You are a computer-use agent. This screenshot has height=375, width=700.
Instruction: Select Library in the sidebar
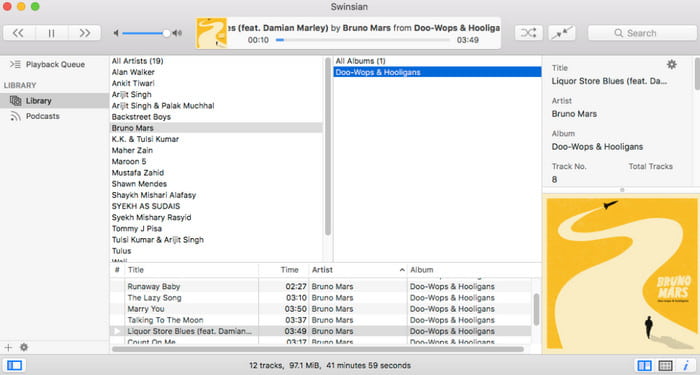click(x=54, y=101)
